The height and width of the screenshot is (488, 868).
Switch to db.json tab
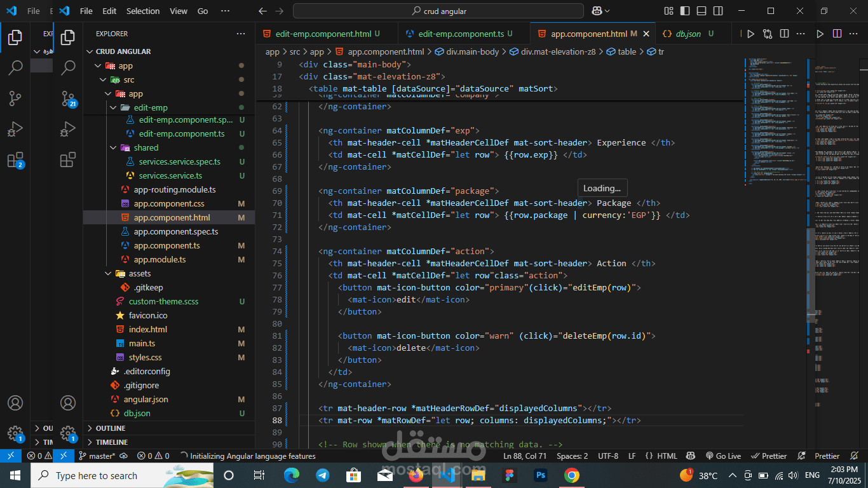(693, 34)
